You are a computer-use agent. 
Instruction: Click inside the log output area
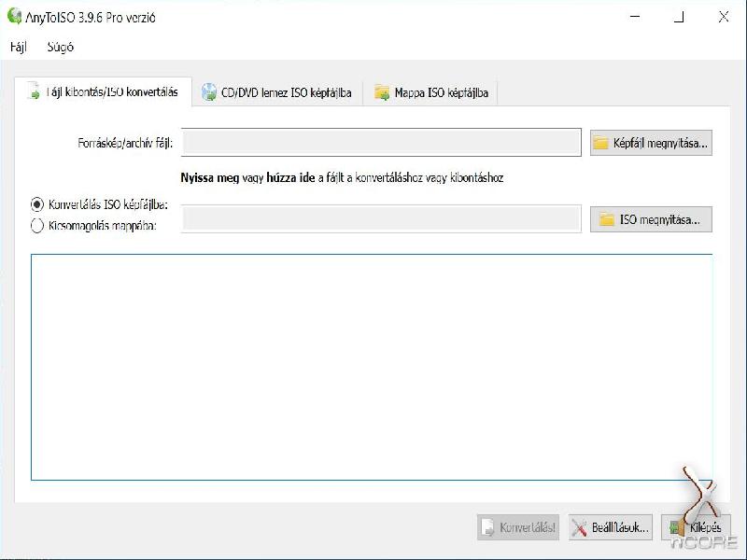click(372, 367)
